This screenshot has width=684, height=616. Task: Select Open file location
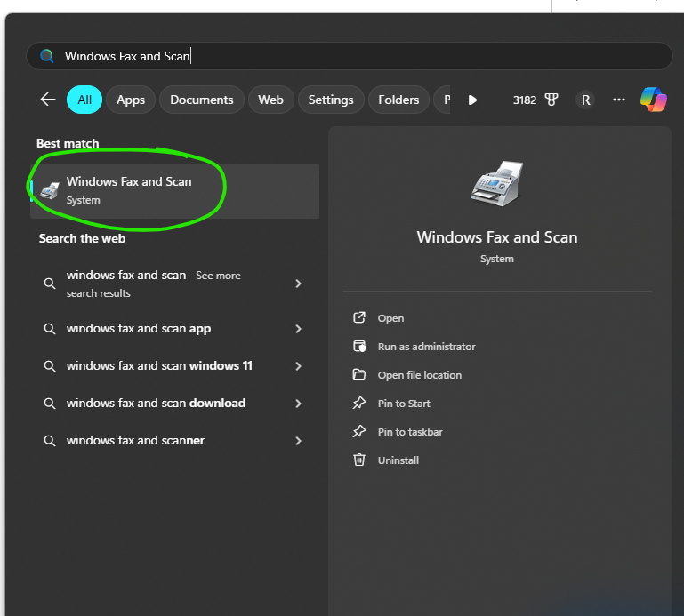[419, 375]
